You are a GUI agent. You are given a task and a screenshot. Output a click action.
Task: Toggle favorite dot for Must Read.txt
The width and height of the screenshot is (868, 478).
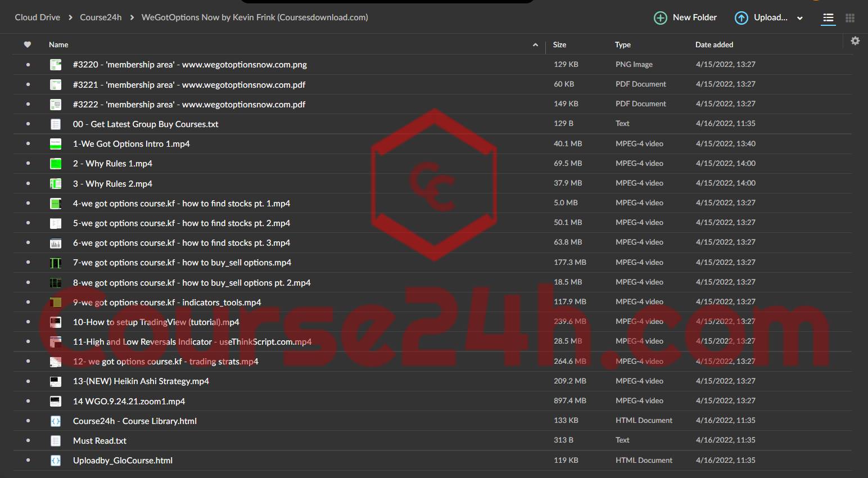pos(28,440)
